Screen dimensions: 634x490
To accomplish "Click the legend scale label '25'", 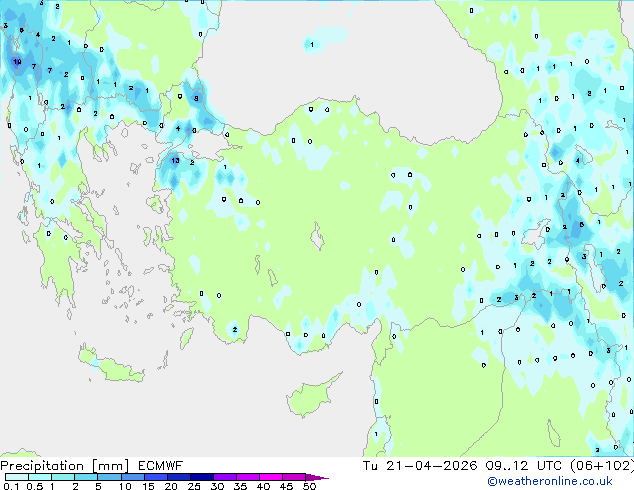I will (x=194, y=486).
